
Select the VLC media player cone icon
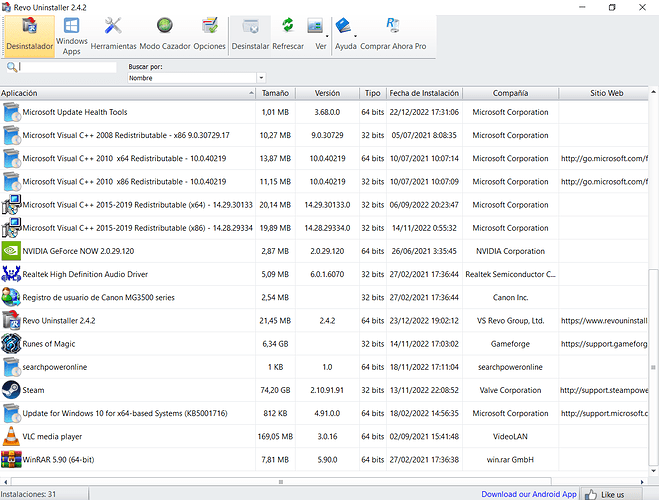pyautogui.click(x=11, y=436)
